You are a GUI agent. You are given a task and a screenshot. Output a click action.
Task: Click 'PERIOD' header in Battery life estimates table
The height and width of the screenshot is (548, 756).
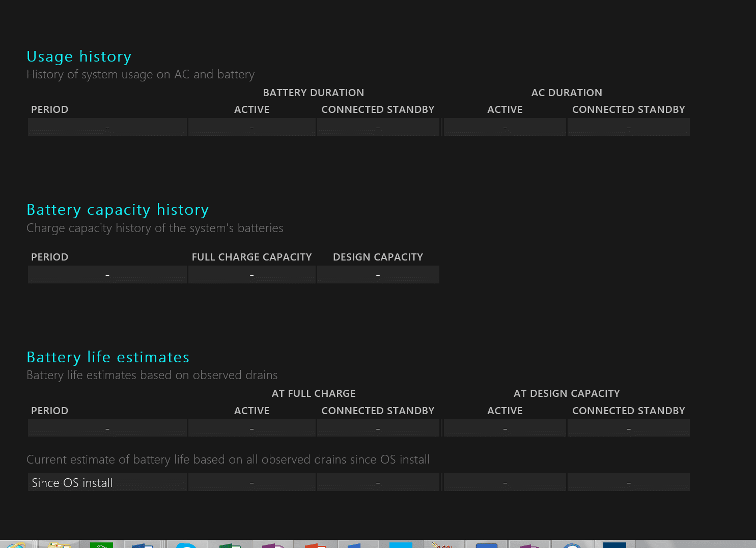pos(50,411)
